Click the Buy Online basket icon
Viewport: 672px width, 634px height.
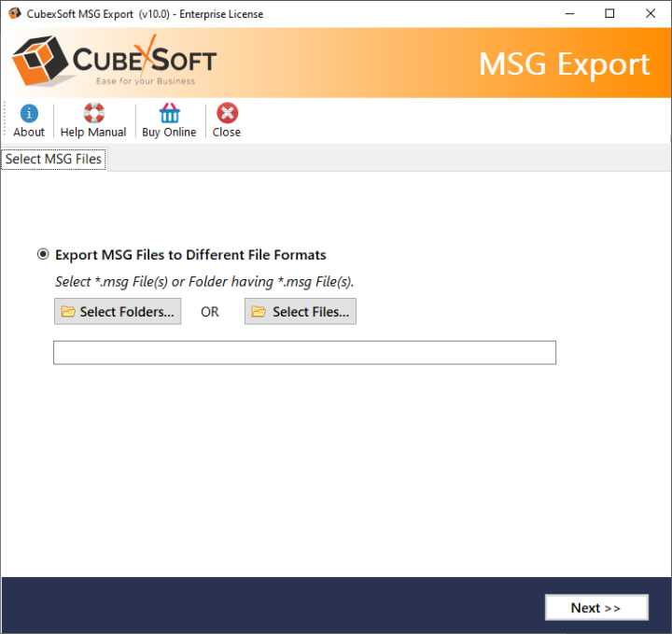[170, 113]
